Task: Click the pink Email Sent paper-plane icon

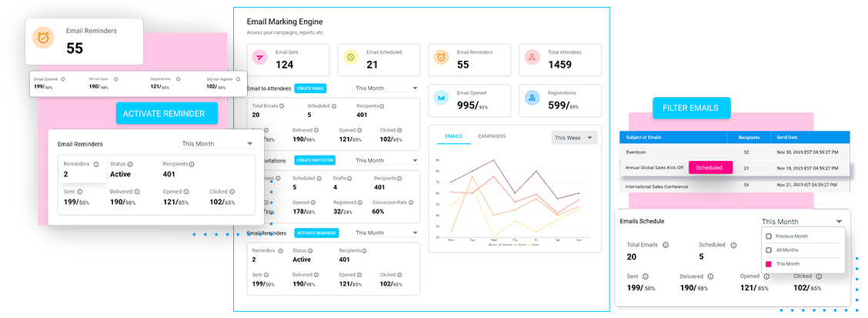Action: (x=259, y=59)
